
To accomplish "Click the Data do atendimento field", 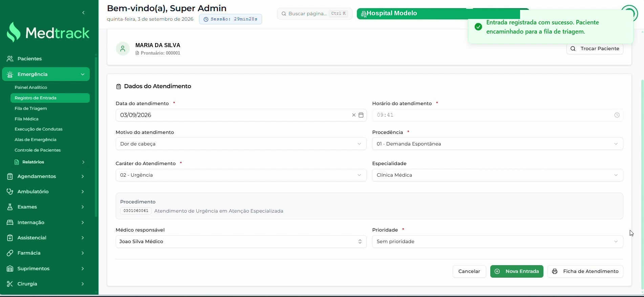I will 241,115.
